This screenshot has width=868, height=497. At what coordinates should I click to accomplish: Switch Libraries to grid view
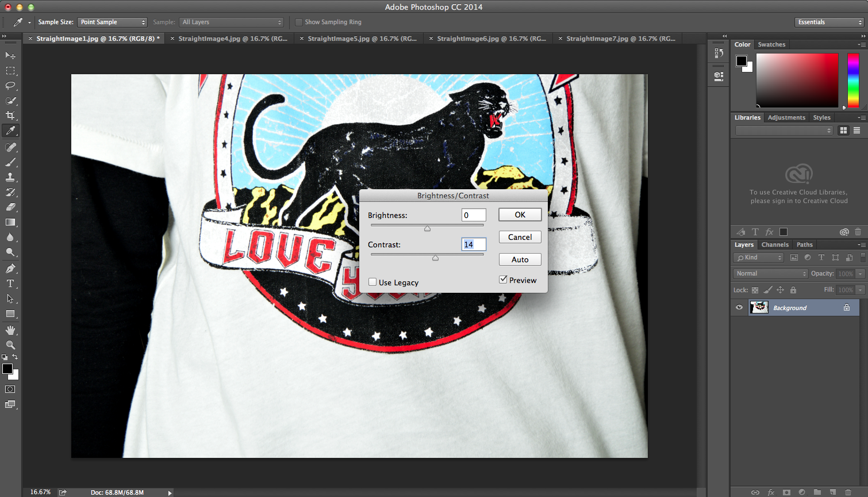click(843, 131)
